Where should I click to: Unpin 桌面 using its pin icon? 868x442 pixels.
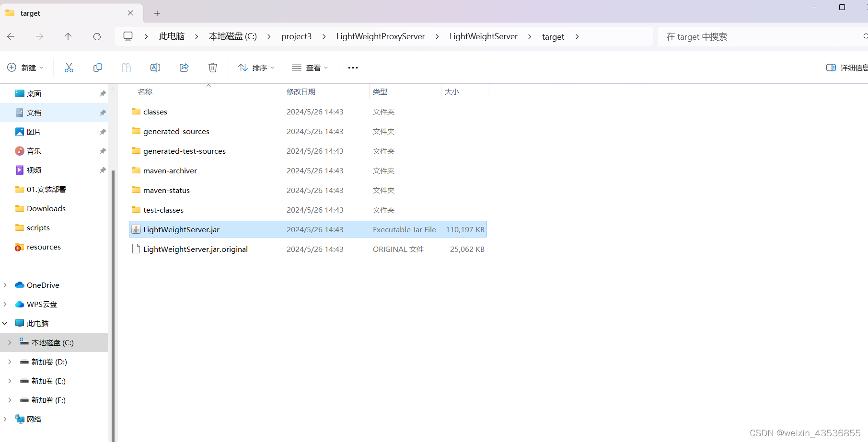pyautogui.click(x=103, y=93)
